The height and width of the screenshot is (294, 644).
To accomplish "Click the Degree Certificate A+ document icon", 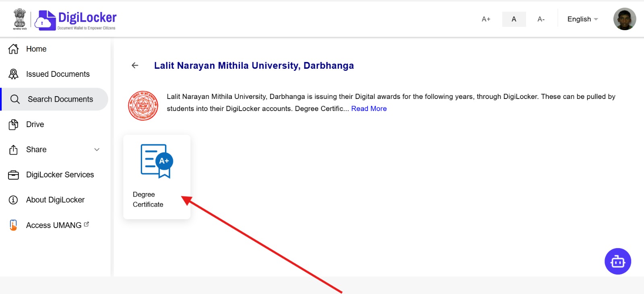I will pyautogui.click(x=157, y=161).
